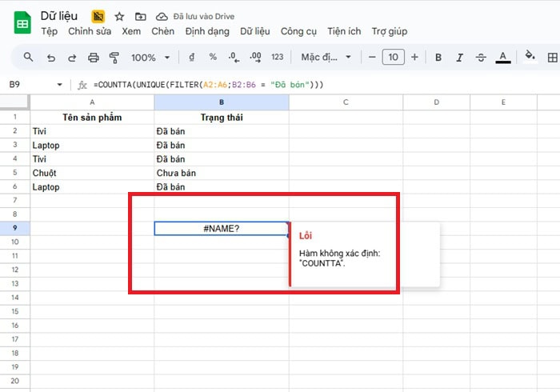The width and height of the screenshot is (560, 392).
Task: Click the name box showing B9
Action: (x=14, y=85)
